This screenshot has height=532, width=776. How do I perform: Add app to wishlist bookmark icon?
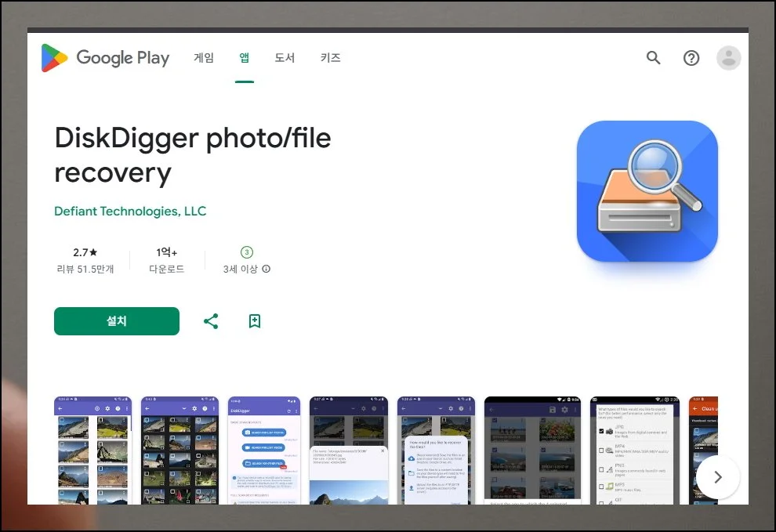255,321
